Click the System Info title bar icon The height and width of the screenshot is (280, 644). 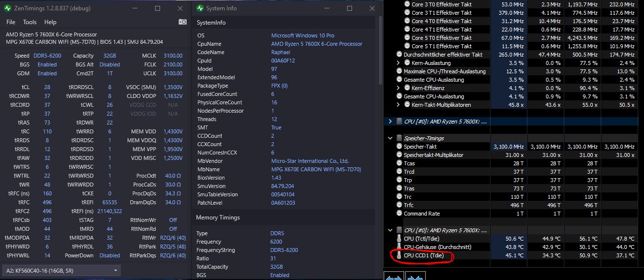[200, 8]
